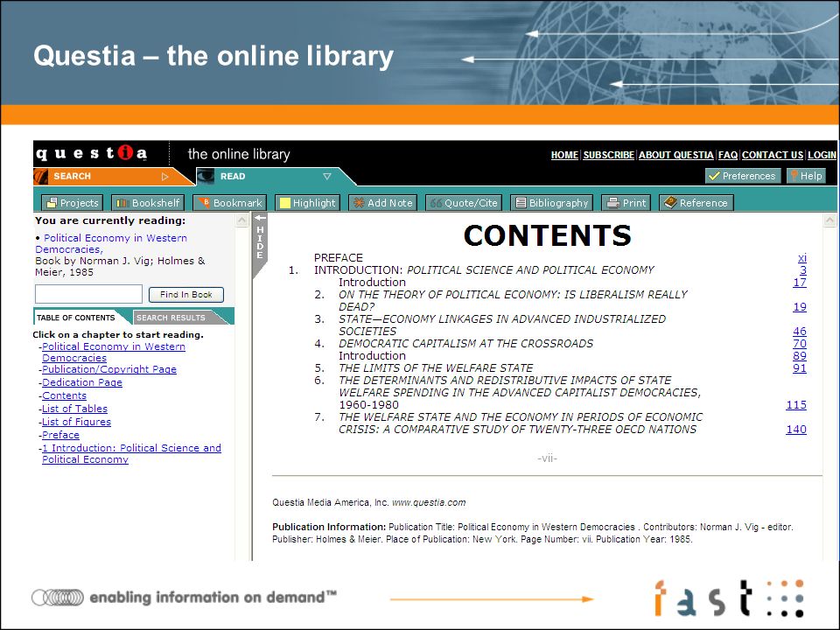
Task: Click the Find In Book button
Action: (185, 295)
